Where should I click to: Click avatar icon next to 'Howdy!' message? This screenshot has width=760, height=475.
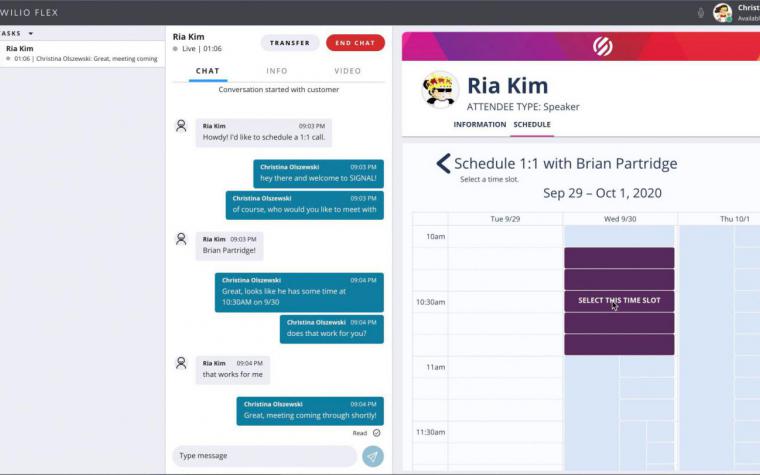[x=181, y=126]
